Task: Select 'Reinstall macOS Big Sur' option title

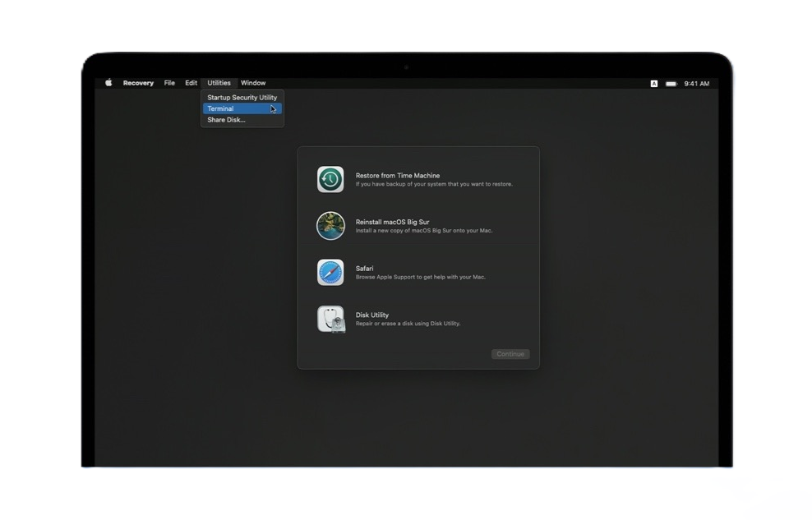Action: click(x=393, y=222)
